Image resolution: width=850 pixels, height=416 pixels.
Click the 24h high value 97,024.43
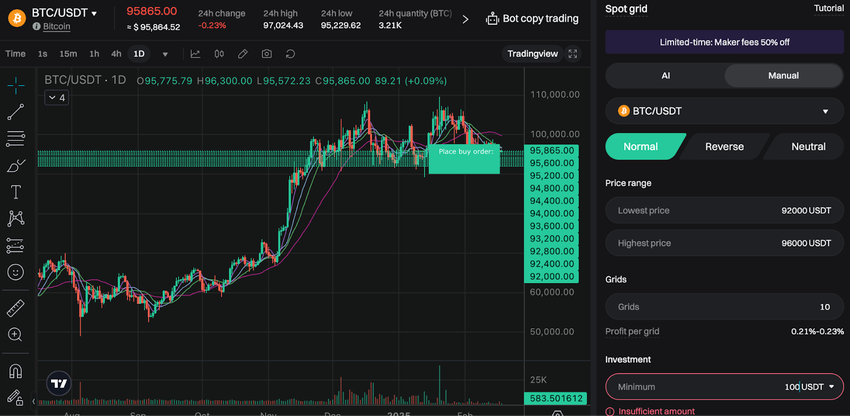(x=284, y=25)
